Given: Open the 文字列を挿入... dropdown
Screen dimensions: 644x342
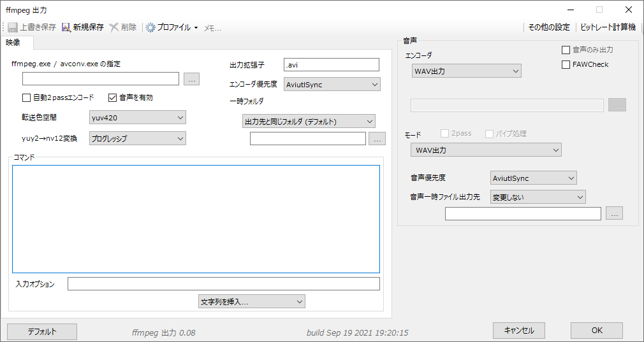Looking at the screenshot, I should tap(252, 301).
